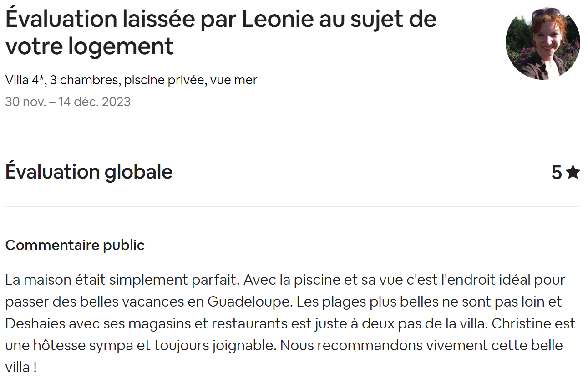The image size is (588, 379).
Task: Click the overall rating number 5
Action: point(556,172)
